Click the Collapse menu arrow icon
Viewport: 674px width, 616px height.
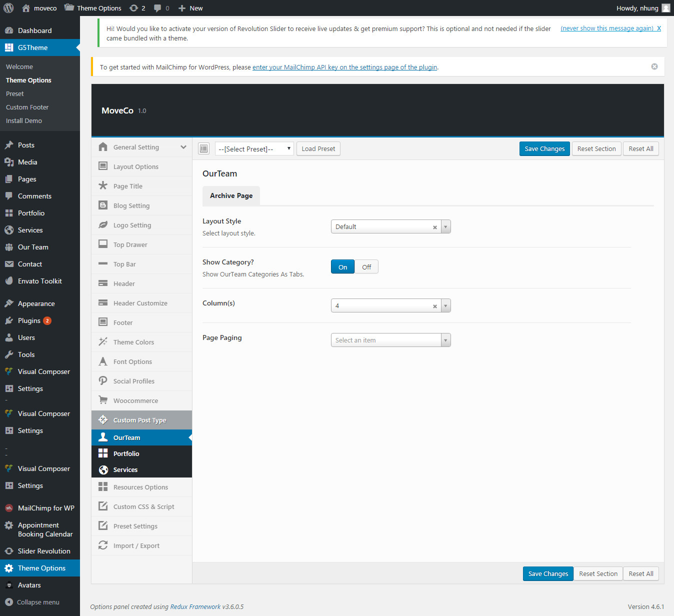pos(9,602)
